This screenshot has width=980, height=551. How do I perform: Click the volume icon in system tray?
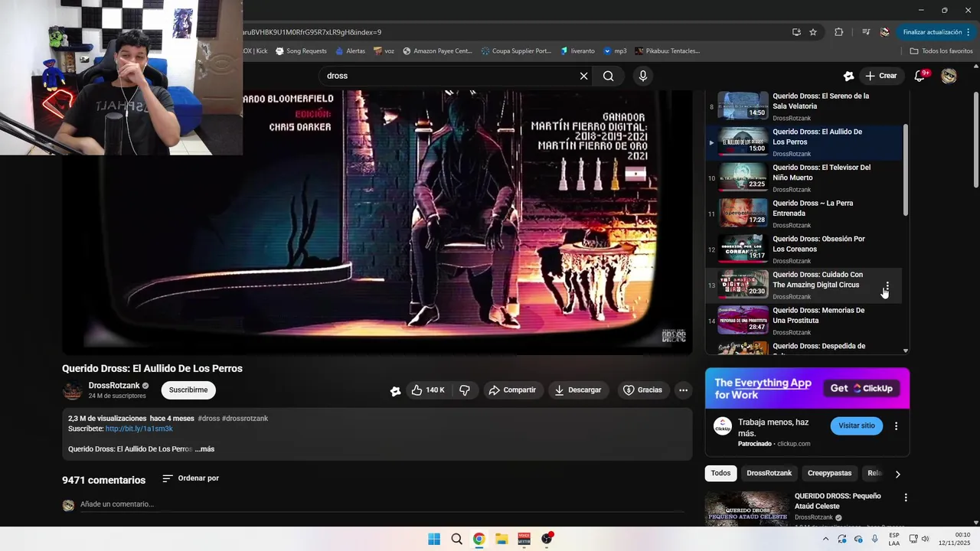pos(925,539)
